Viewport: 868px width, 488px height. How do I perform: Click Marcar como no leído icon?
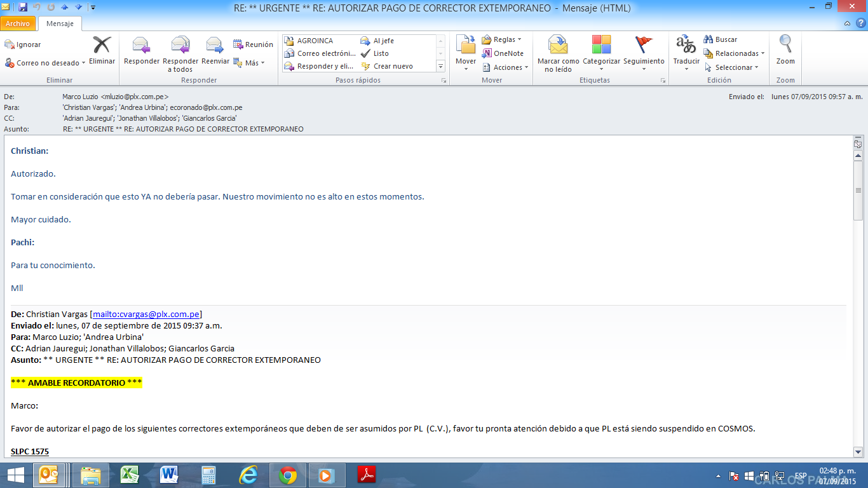coord(558,46)
